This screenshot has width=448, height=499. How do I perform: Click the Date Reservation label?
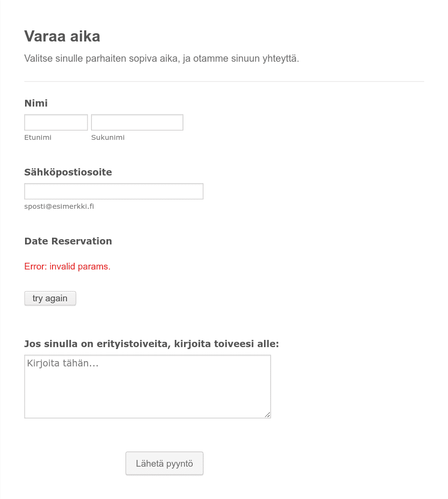[68, 241]
